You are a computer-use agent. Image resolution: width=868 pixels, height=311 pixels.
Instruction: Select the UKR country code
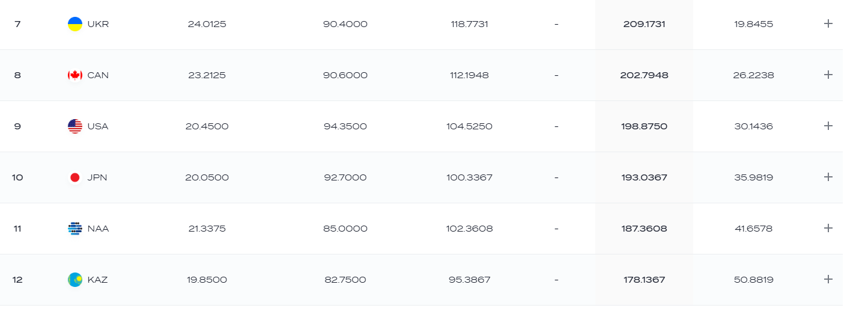pyautogui.click(x=98, y=24)
